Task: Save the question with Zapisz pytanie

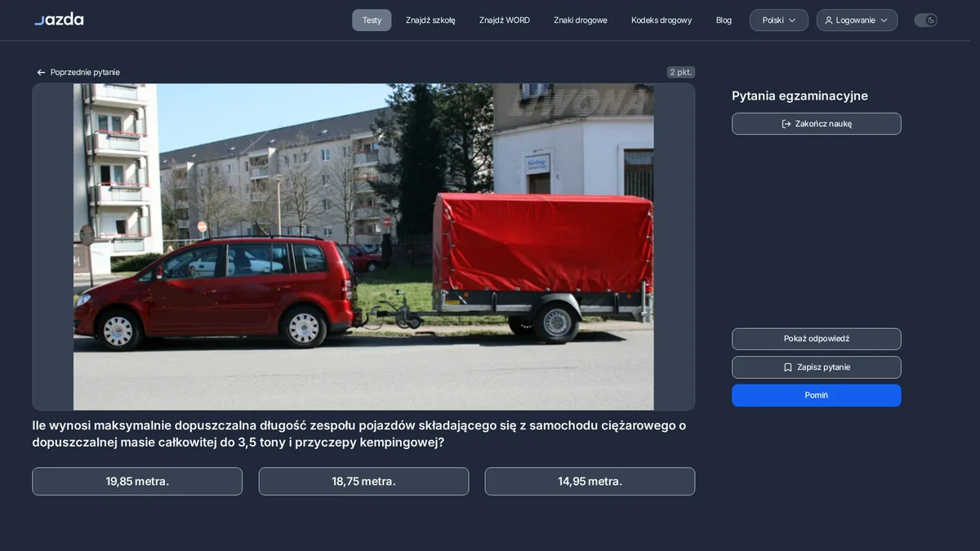Action: click(x=817, y=367)
